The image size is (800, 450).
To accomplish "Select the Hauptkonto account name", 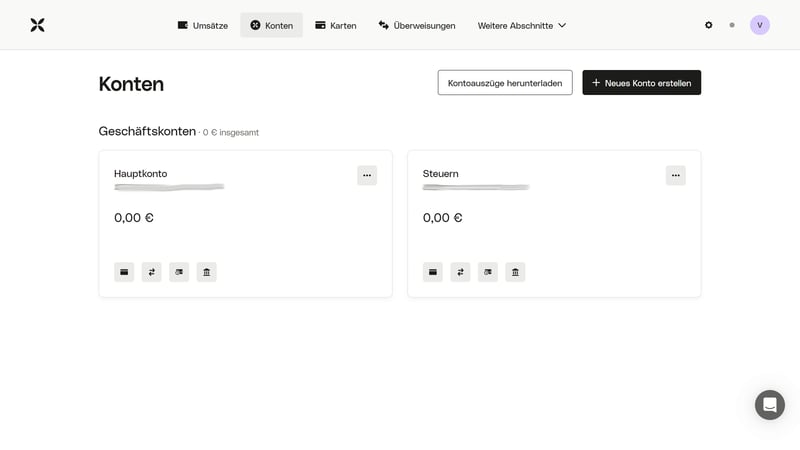I will coord(141,173).
